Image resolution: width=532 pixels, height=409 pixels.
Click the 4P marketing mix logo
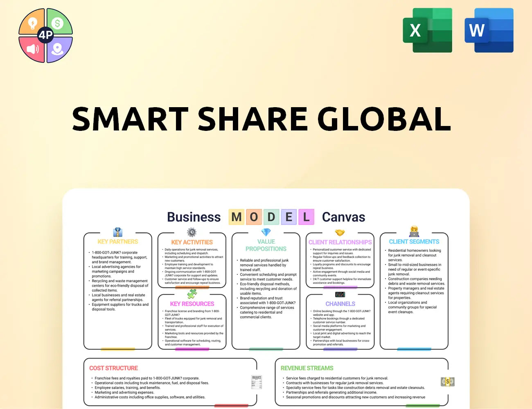[45, 35]
